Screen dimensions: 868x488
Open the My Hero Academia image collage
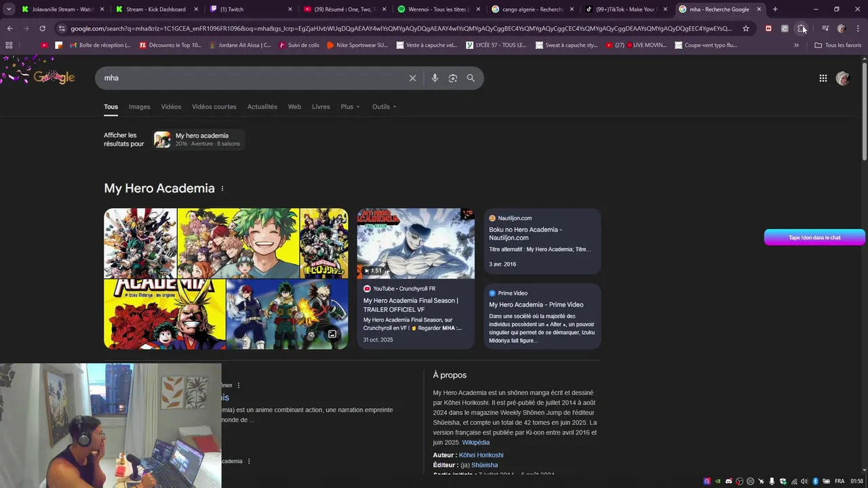tap(226, 279)
